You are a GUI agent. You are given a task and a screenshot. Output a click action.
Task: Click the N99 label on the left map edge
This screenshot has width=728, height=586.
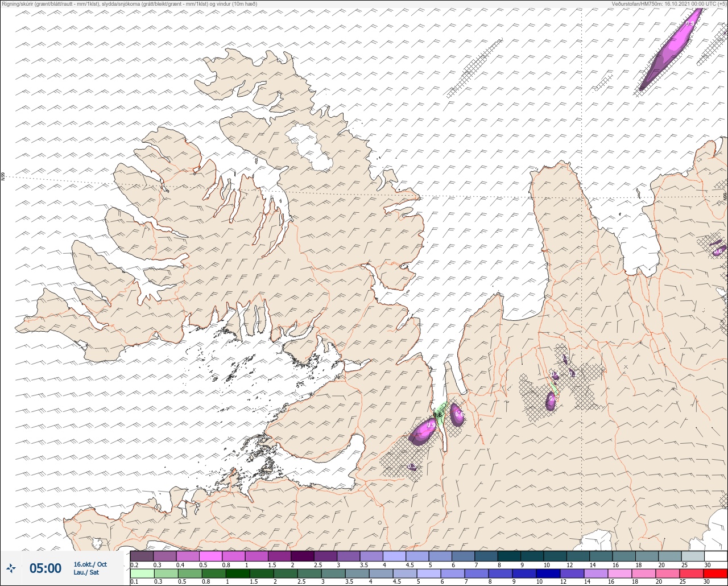3,177
